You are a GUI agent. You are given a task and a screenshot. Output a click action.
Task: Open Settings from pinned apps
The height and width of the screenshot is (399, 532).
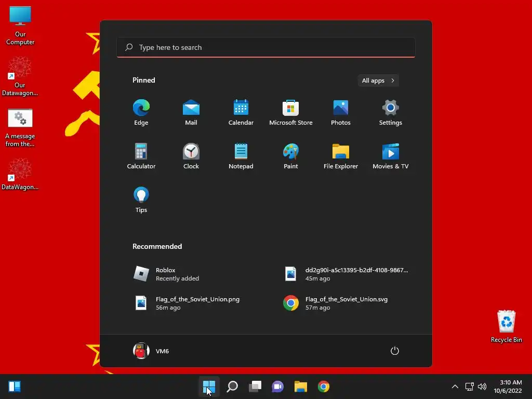[391, 113]
